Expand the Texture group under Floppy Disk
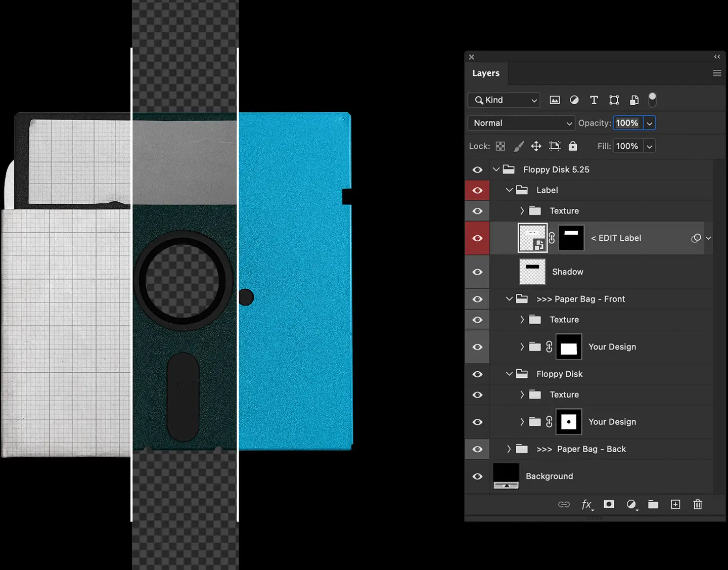 (x=522, y=394)
